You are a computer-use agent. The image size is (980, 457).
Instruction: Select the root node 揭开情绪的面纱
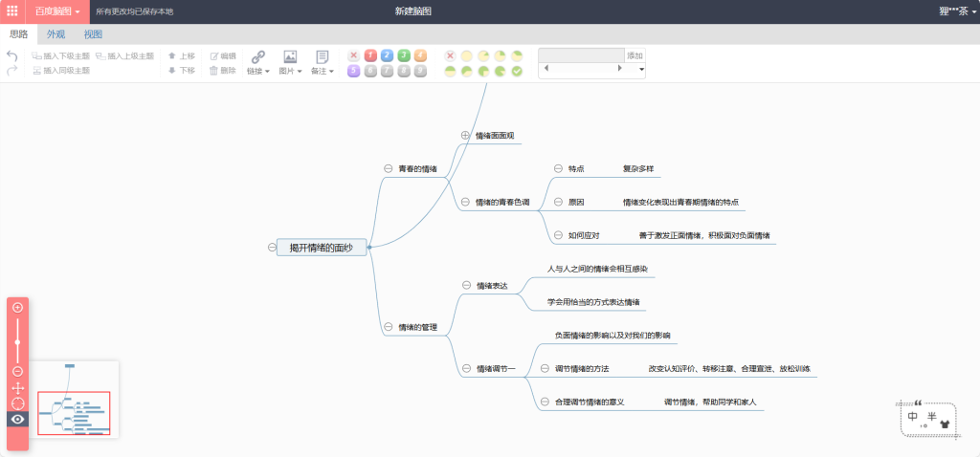322,248
